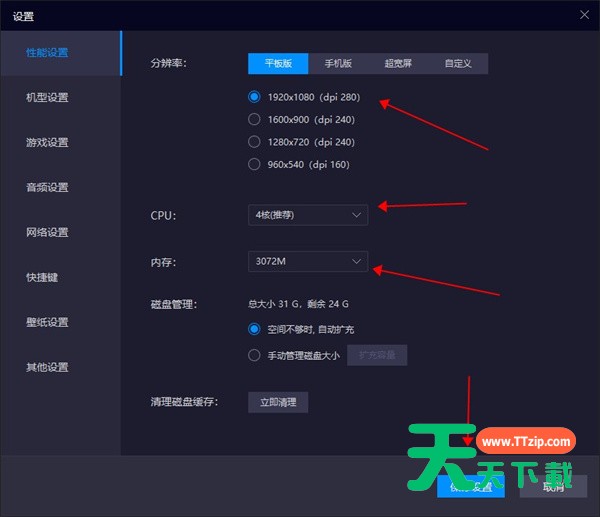
Task: Switch to the 超宽屏 resolution tab
Action: (398, 63)
